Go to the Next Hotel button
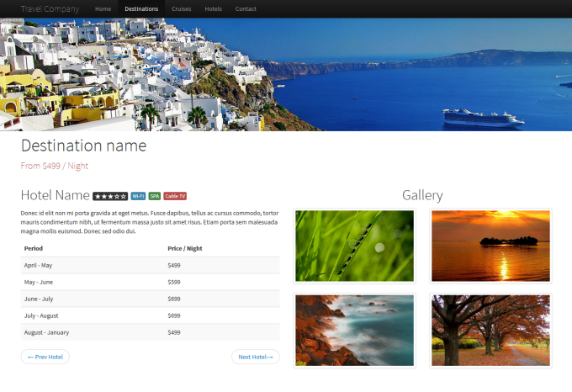This screenshot has width=572, height=392. tap(256, 357)
